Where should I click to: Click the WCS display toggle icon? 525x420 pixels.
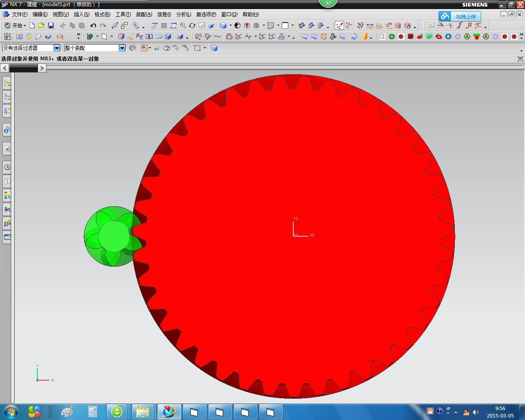point(339,25)
